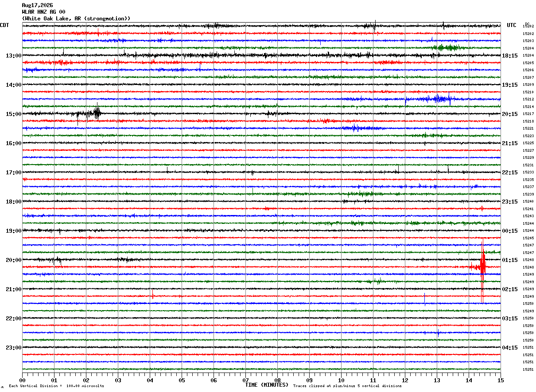Click the WLAR HNZ AG 00 station label
The image size is (536, 392).
pyautogui.click(x=43, y=12)
